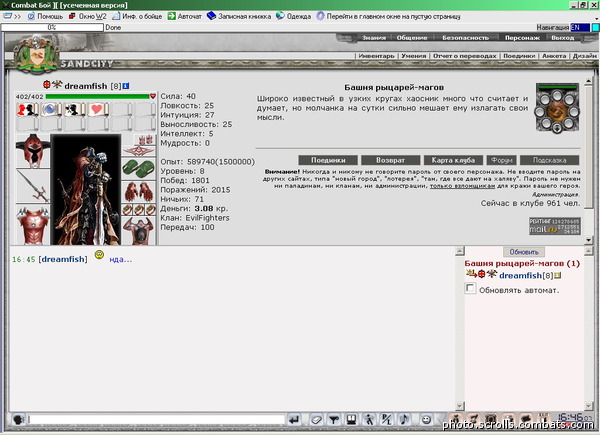
Task: Click the round navigation compass widget
Action: click(x=557, y=109)
